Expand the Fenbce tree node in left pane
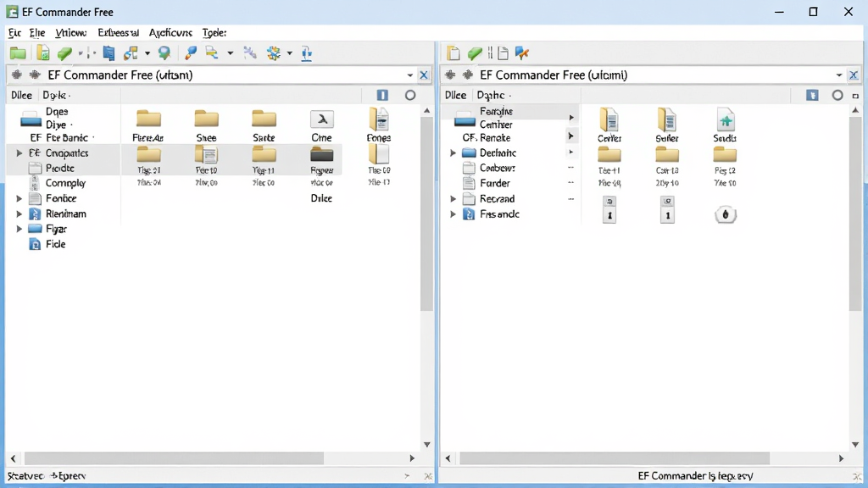 point(19,198)
